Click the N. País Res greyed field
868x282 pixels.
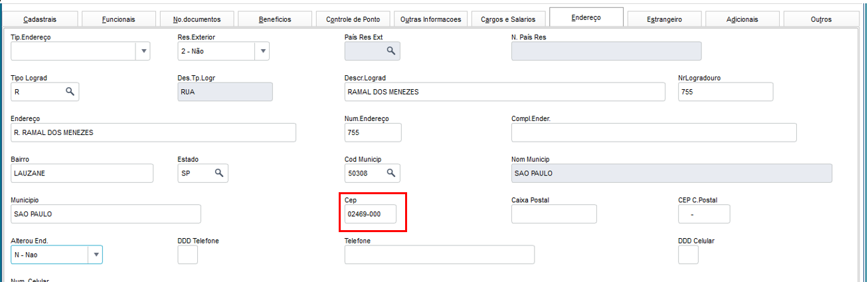606,51
